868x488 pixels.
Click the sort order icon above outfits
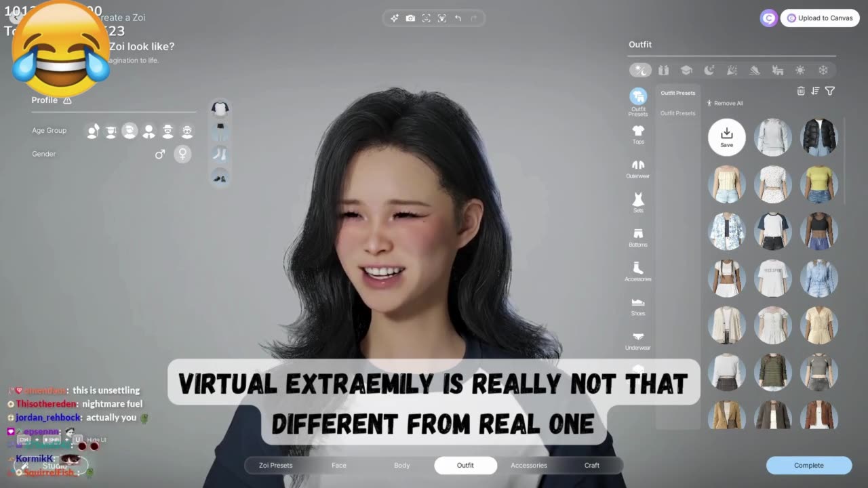pyautogui.click(x=815, y=91)
